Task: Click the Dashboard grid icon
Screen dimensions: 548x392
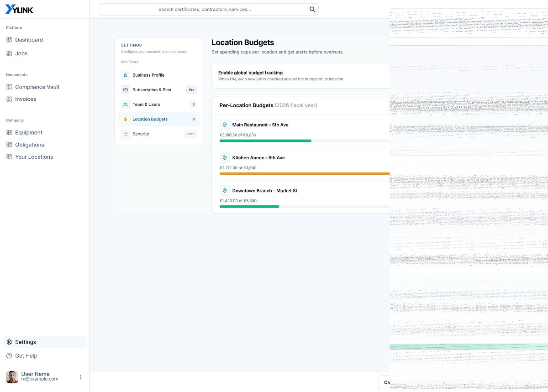Action: 9,40
